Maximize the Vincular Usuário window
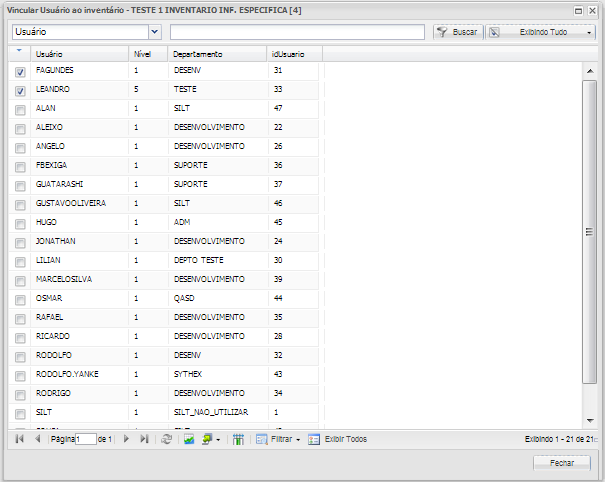 (578, 11)
